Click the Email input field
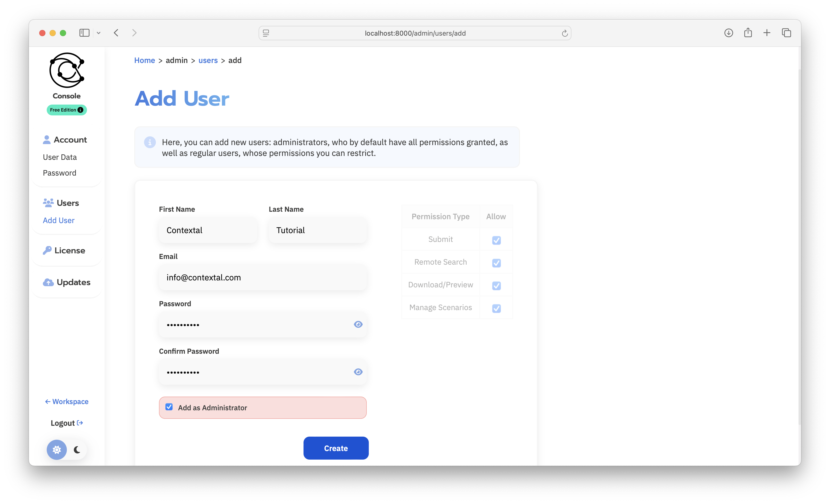This screenshot has width=830, height=504. 263,278
